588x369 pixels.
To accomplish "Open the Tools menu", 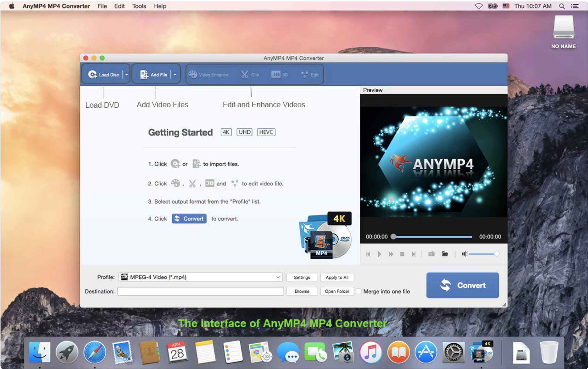I will (139, 6).
